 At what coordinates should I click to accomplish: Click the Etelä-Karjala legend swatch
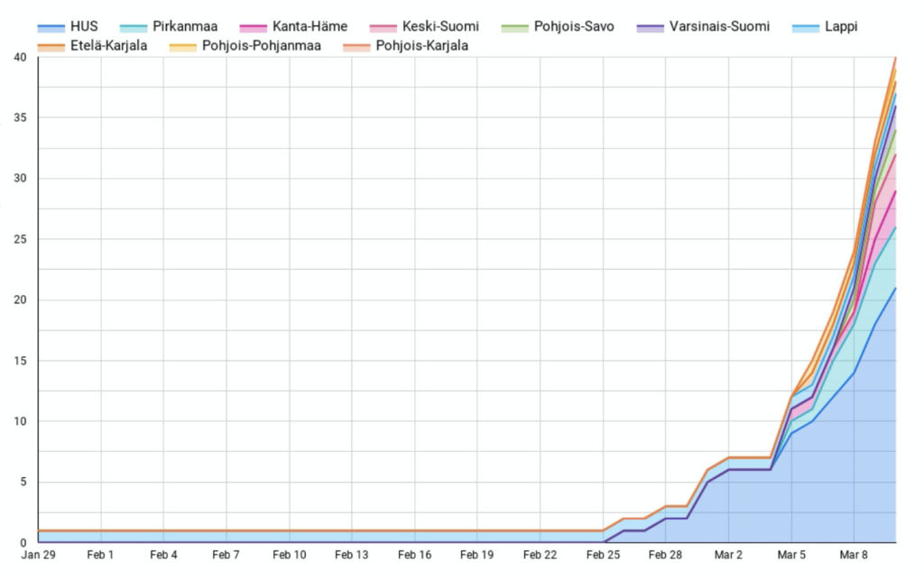click(x=51, y=47)
